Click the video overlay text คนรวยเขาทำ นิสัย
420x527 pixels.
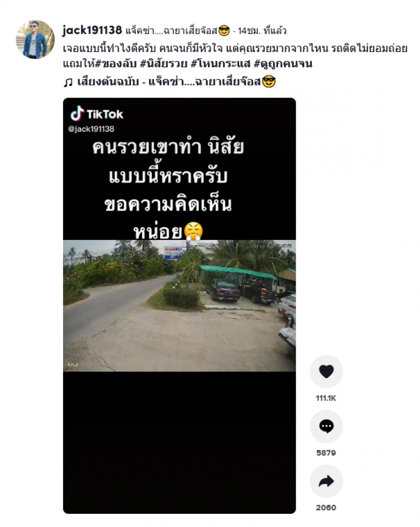tap(168, 147)
